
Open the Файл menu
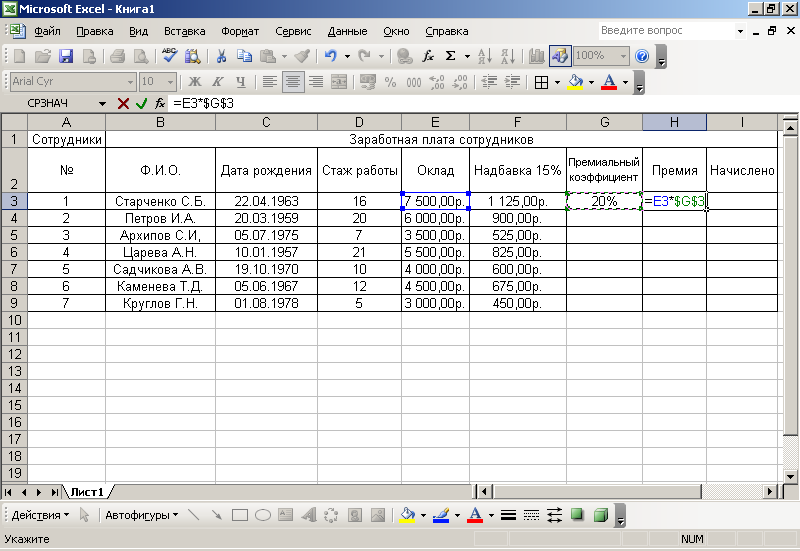[47, 31]
